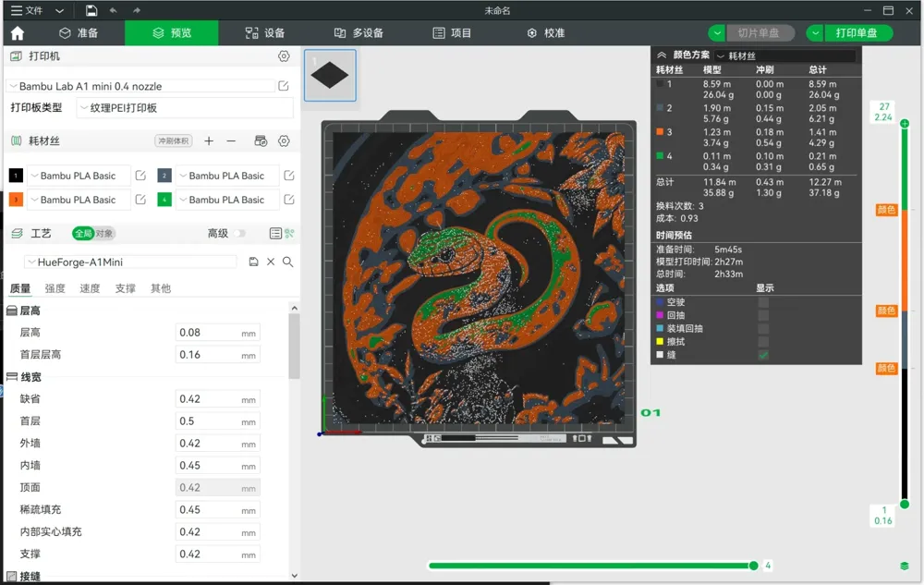Open slice plate options dropdown arrow
The width and height of the screenshot is (924, 585).
tap(717, 33)
